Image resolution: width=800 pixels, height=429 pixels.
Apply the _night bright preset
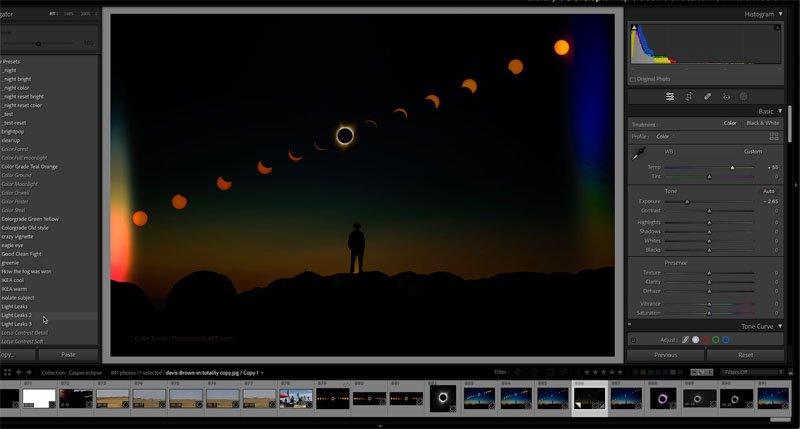[17, 79]
